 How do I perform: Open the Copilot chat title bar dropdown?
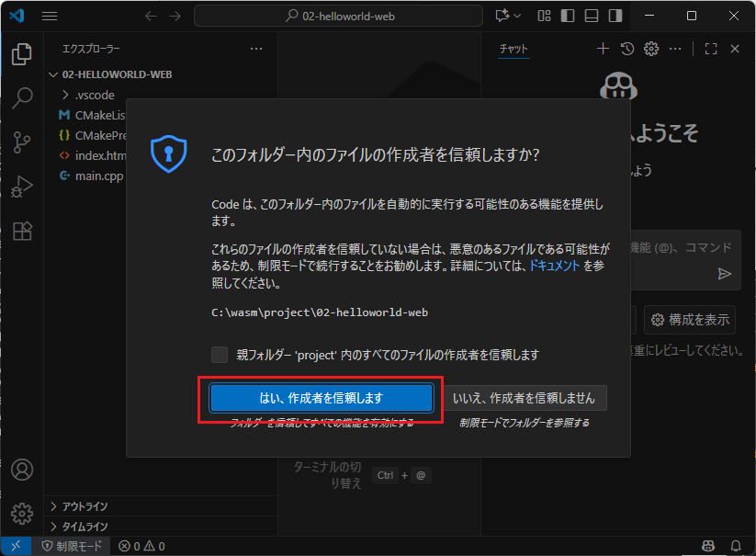click(508, 16)
